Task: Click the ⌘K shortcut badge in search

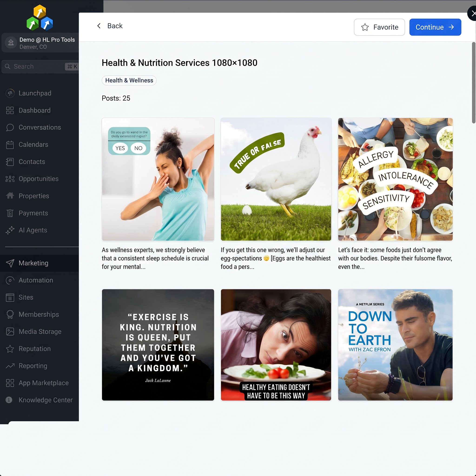Action: coord(72,66)
